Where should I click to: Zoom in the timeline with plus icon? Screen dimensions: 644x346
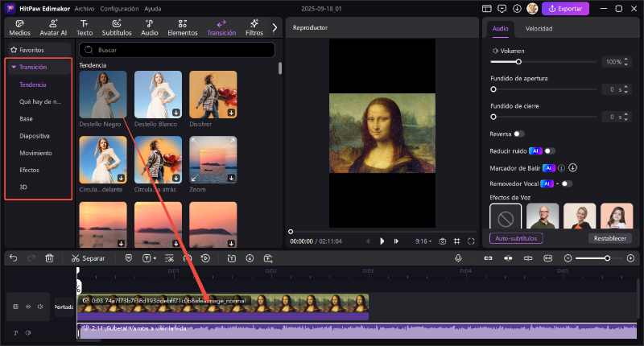coord(631,258)
